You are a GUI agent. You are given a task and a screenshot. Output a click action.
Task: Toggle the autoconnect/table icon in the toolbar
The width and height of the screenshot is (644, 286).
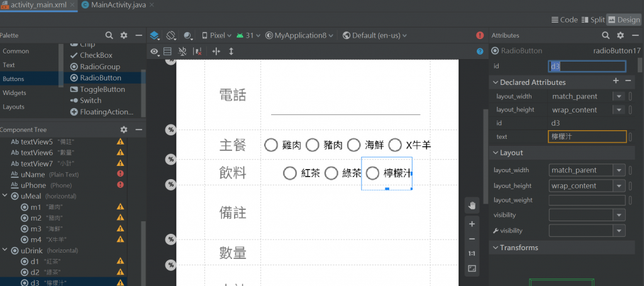pyautogui.click(x=167, y=52)
